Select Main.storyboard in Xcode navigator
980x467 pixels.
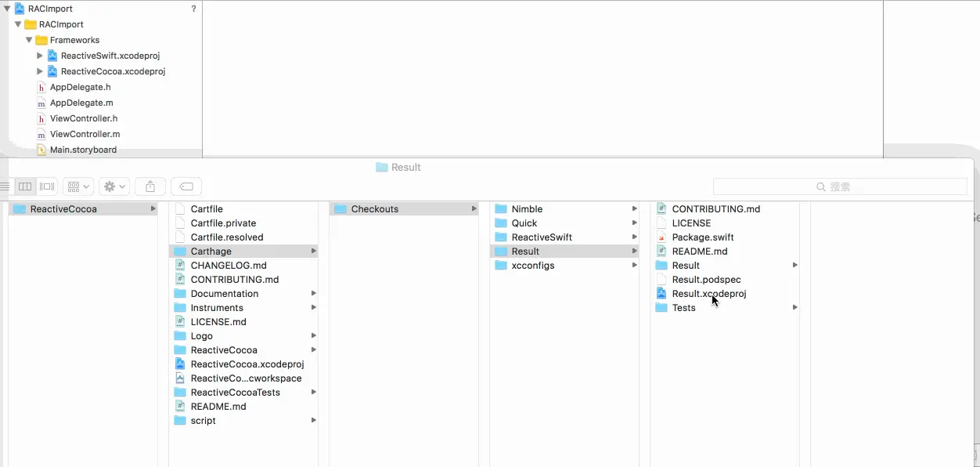point(83,150)
